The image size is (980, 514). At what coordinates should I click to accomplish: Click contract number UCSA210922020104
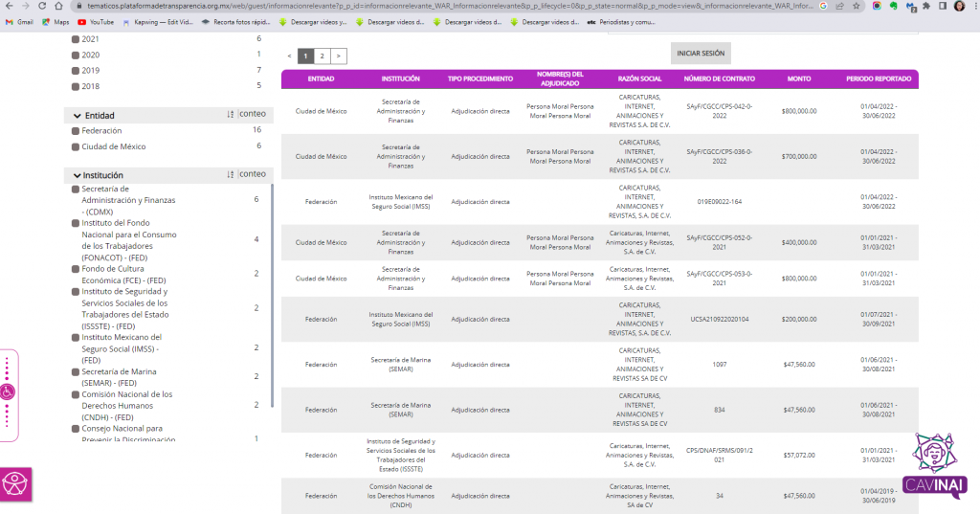point(720,319)
